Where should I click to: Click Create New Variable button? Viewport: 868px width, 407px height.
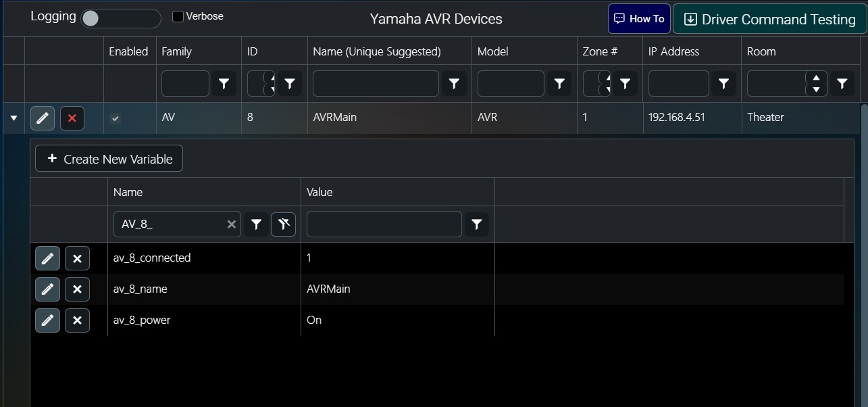click(109, 159)
